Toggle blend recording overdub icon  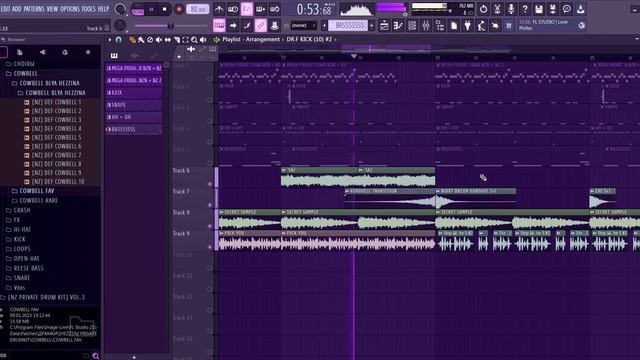pyautogui.click(x=260, y=9)
